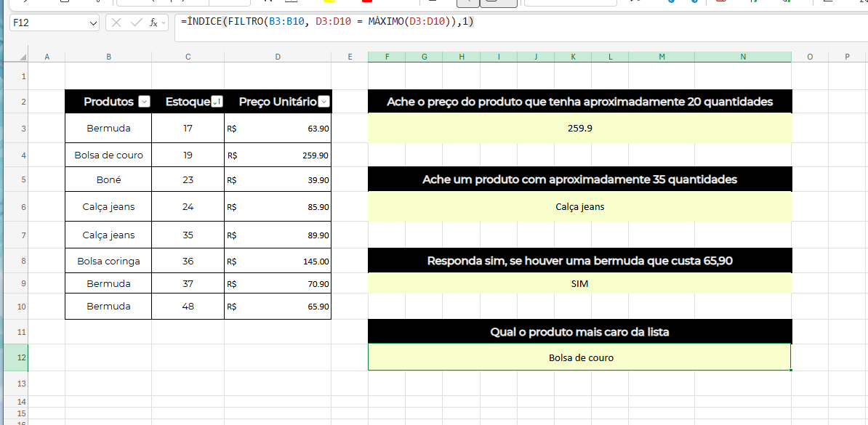Screen dimensions: 868x425
Task: Click the stock cell showing 23
Action: 188,180
